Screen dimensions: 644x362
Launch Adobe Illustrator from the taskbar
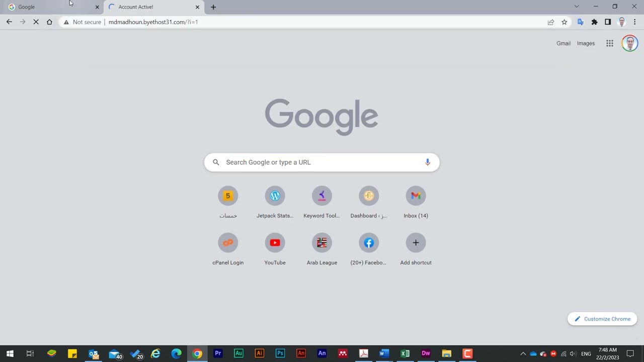[260, 353]
